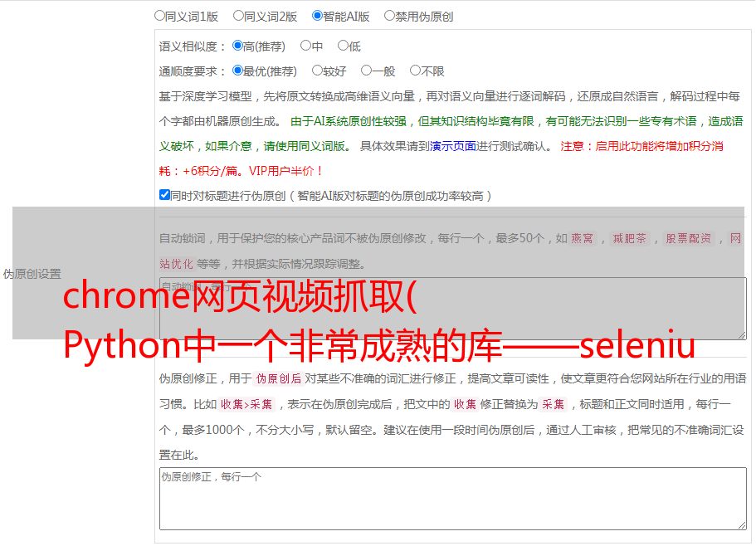Grab the 伪原创修正 textarea resize handle
756x546 pixels.
pos(742,524)
